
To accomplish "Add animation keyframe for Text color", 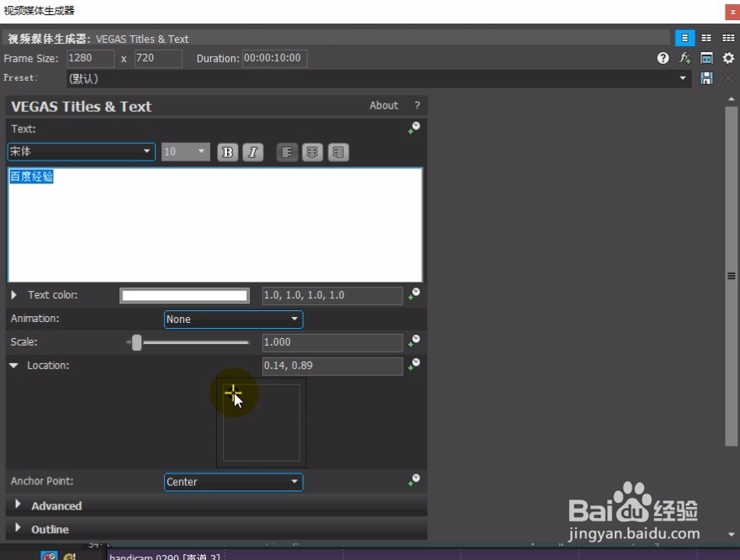I will (x=414, y=294).
